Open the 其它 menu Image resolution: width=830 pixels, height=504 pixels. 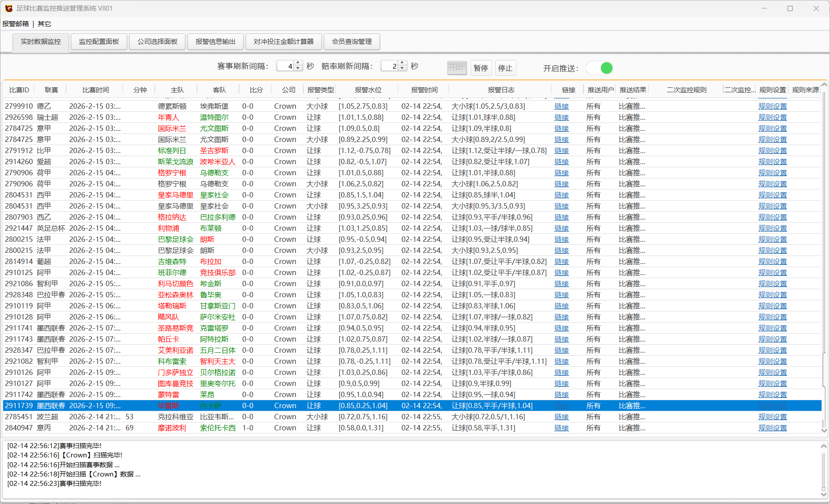tap(44, 24)
